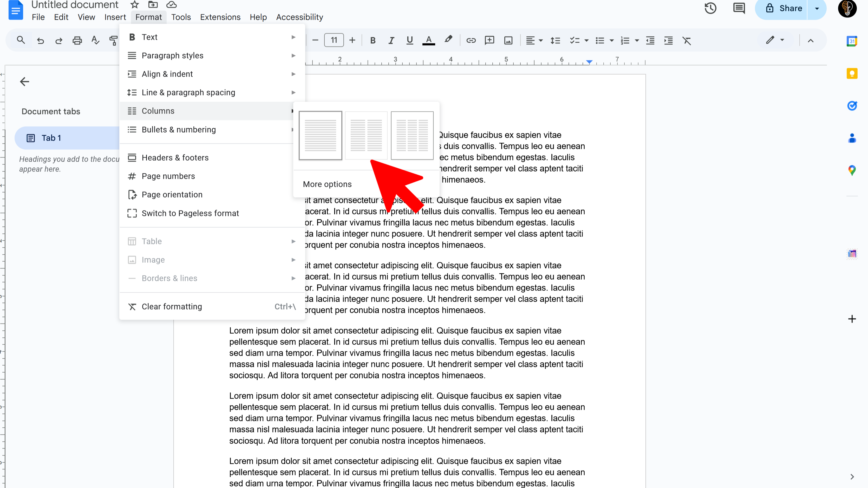
Task: Increase font size with plus button
Action: pos(352,41)
